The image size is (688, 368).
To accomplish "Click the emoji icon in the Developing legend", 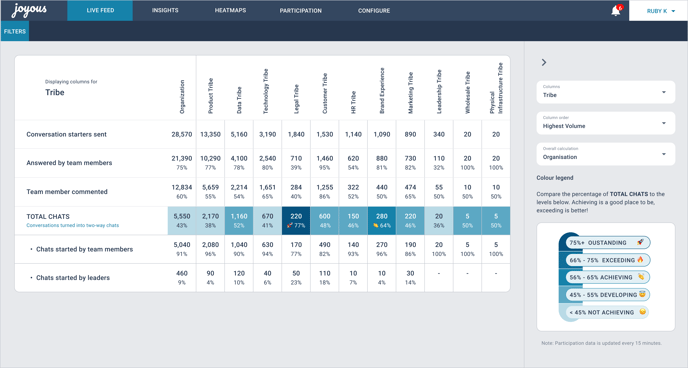I will tap(642, 294).
